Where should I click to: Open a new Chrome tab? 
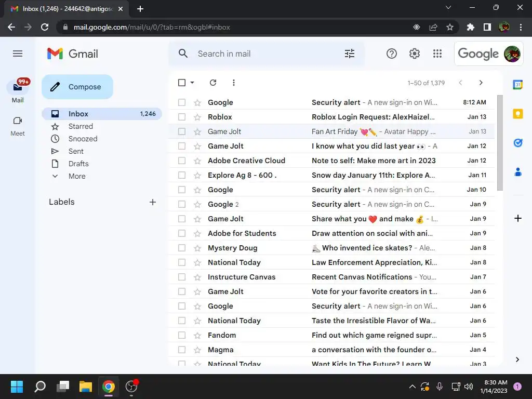coord(140,9)
